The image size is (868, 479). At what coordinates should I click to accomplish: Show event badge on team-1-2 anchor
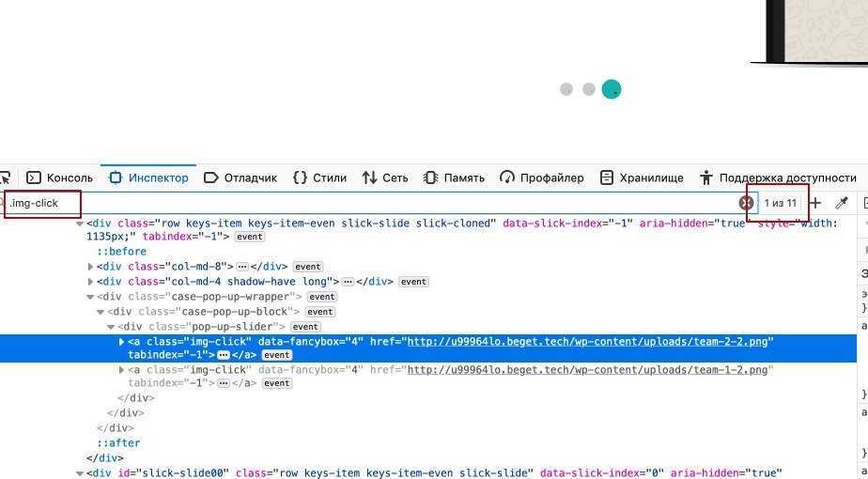(276, 383)
